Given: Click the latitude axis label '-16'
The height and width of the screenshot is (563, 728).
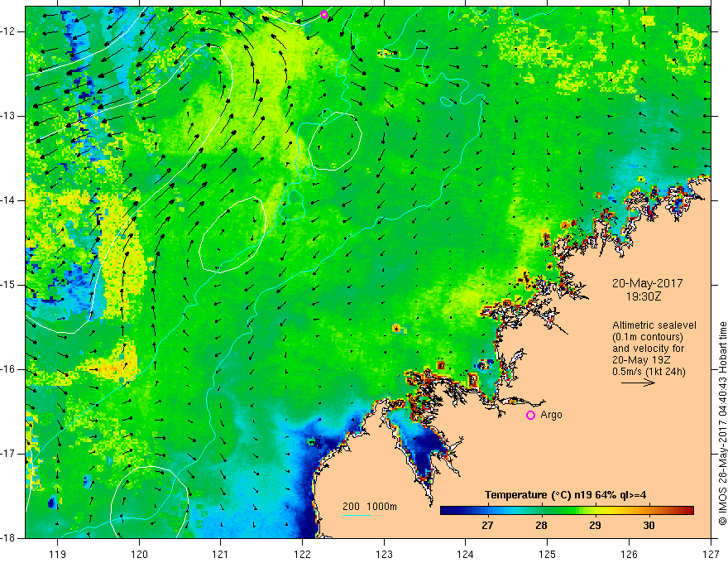Looking at the screenshot, I should coord(9,369).
